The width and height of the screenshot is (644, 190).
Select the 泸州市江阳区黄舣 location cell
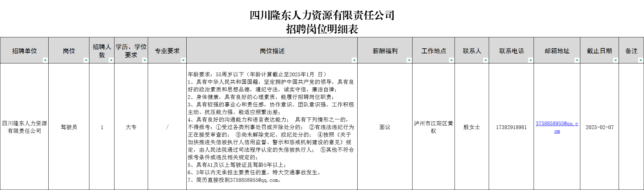[433, 127]
